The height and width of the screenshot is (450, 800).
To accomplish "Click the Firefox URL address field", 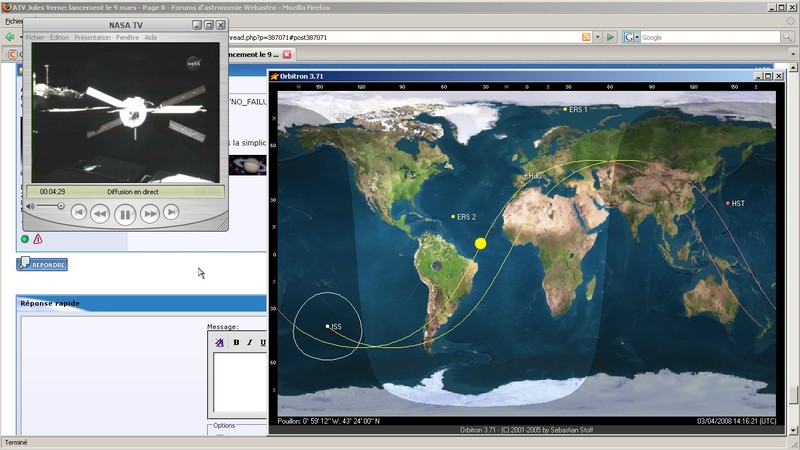I will click(x=403, y=37).
